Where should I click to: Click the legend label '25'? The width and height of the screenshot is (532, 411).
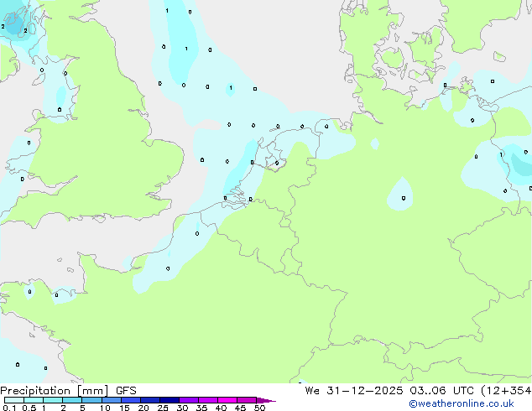[x=163, y=408]
